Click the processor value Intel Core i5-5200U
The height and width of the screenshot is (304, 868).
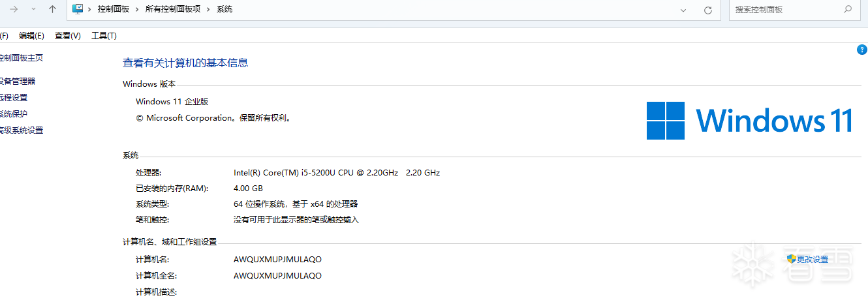point(337,173)
